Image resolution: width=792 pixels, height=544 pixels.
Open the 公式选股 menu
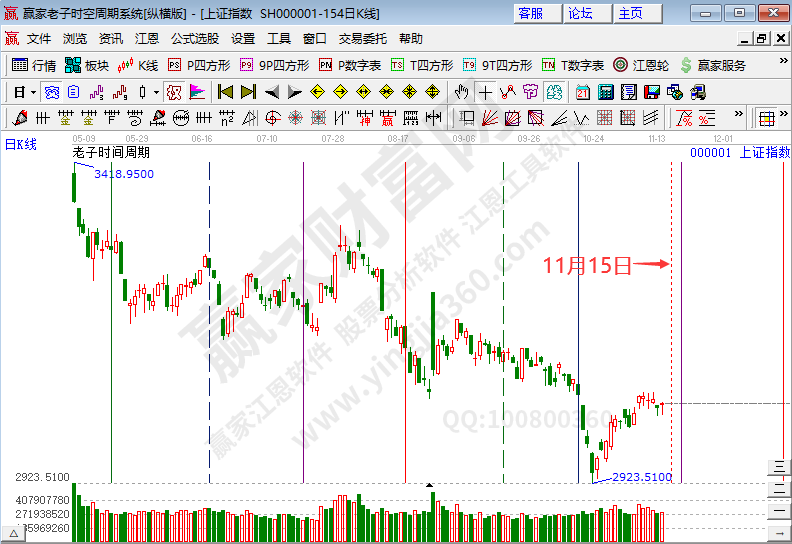[194, 38]
